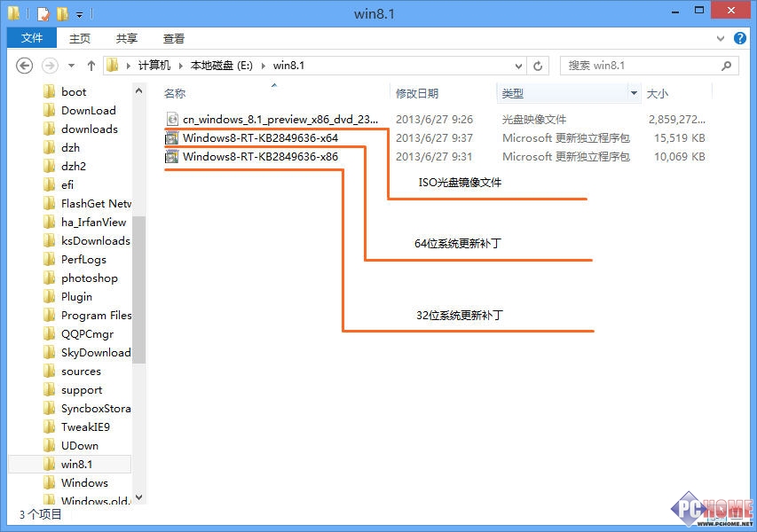Click navigation pane scroll up arrow
Viewport: 757px width, 532px height.
tap(139, 90)
